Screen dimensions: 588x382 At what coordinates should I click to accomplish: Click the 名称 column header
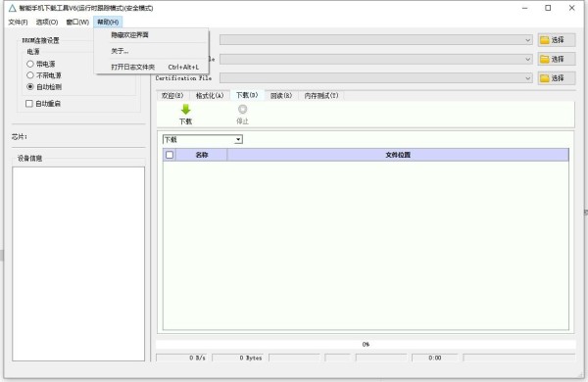click(202, 155)
